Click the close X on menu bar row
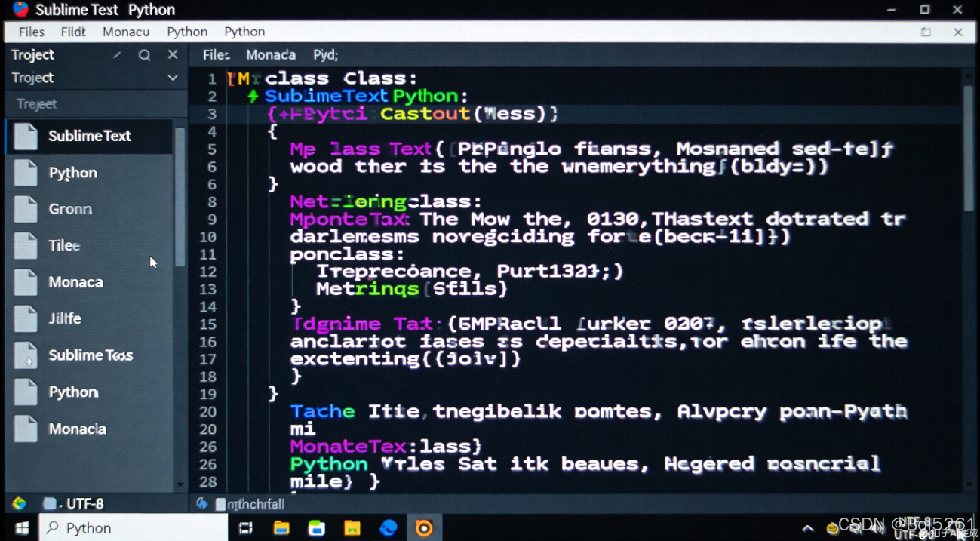The width and height of the screenshot is (980, 541). coord(958,32)
